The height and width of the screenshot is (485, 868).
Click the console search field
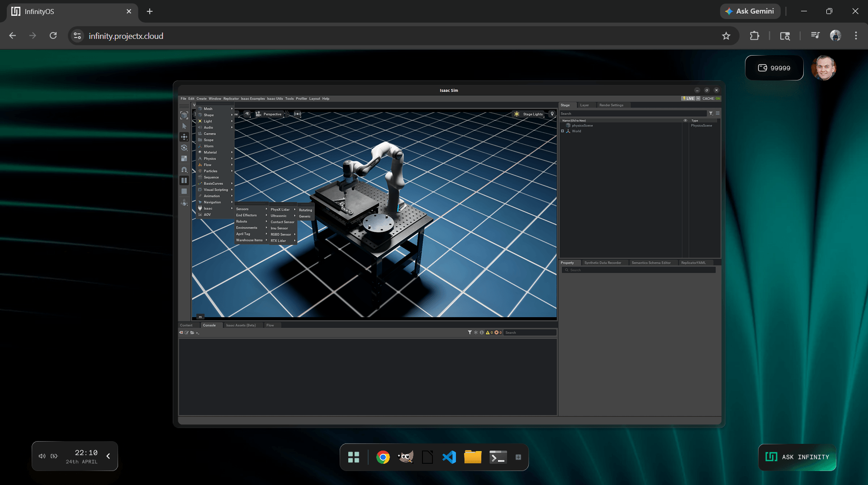[530, 333]
